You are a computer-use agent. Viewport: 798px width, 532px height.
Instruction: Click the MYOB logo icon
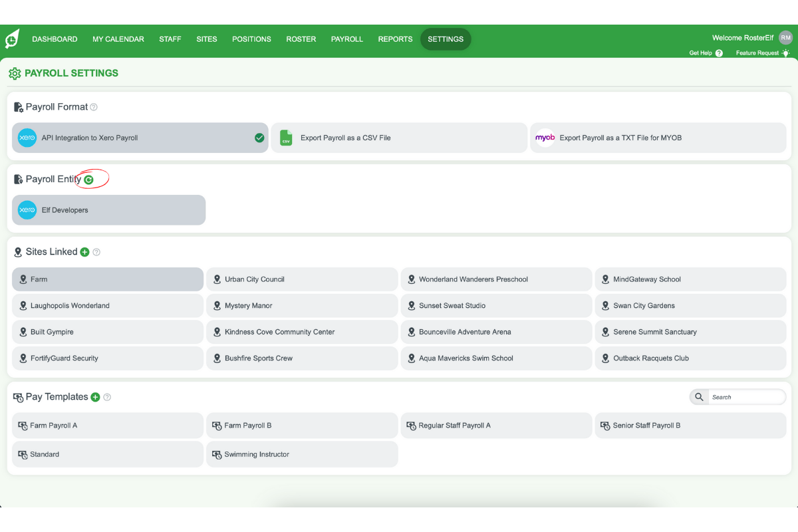click(x=545, y=138)
